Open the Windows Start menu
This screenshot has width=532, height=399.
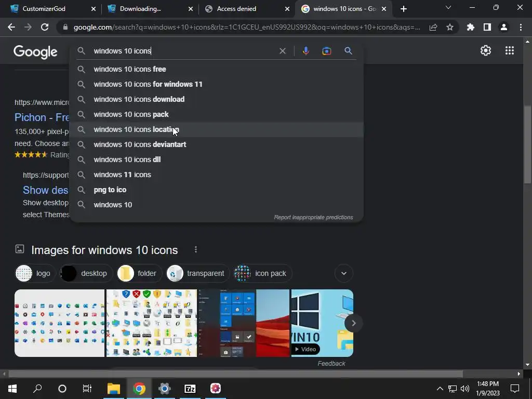[12, 389]
